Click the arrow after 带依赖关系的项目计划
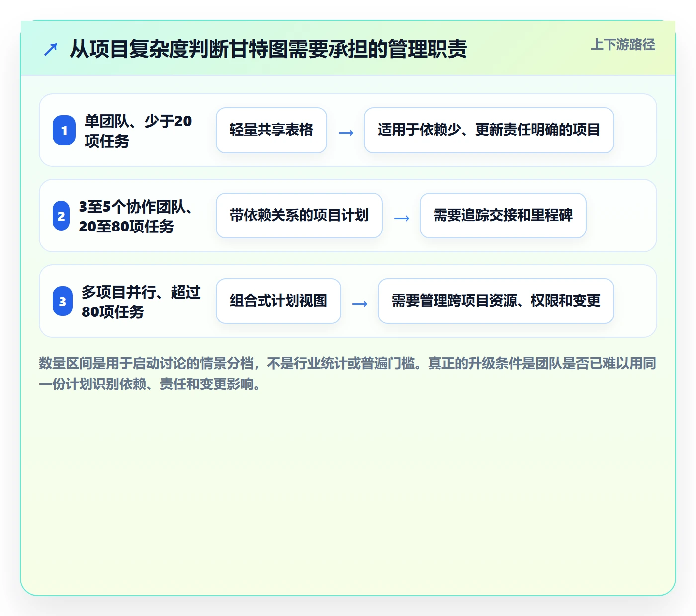The height and width of the screenshot is (616, 696). pos(401,218)
